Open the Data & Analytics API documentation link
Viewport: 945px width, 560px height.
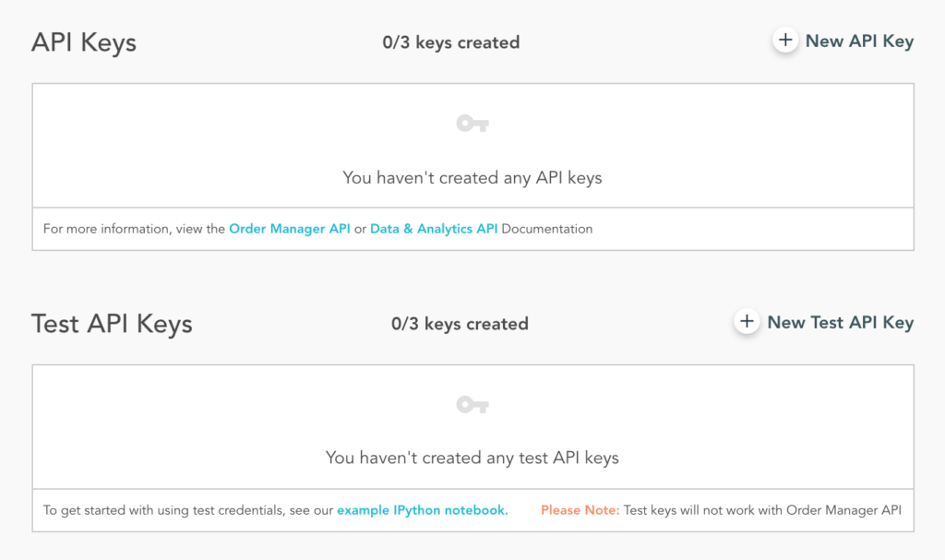434,228
